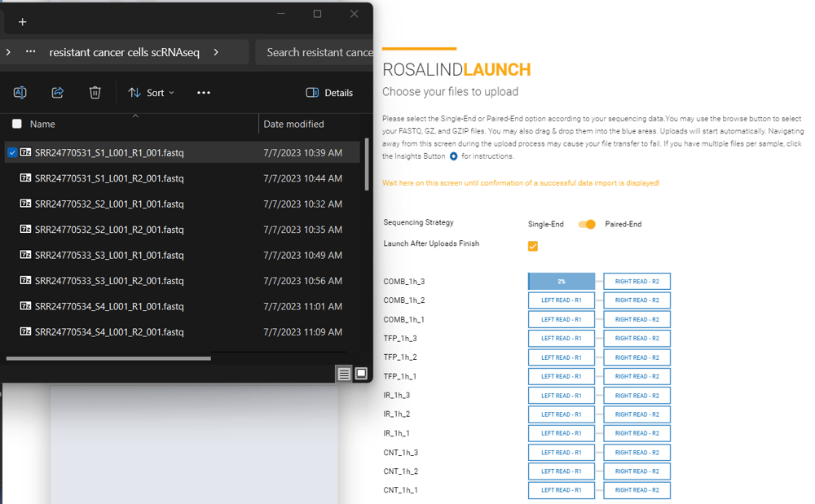Expand chevron after resistant cancer cells scRNAseq
815x504 pixels.
(x=216, y=52)
